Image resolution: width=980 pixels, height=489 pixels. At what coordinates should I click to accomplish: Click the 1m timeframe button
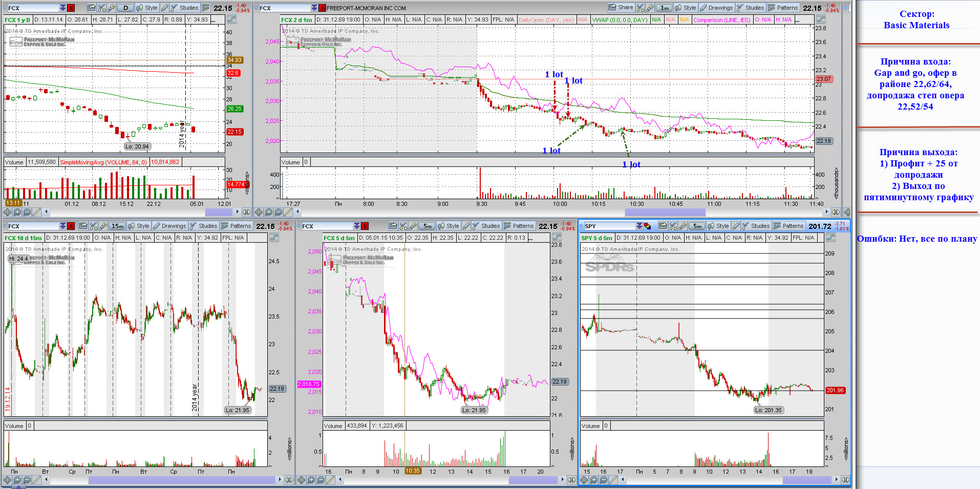pos(664,8)
